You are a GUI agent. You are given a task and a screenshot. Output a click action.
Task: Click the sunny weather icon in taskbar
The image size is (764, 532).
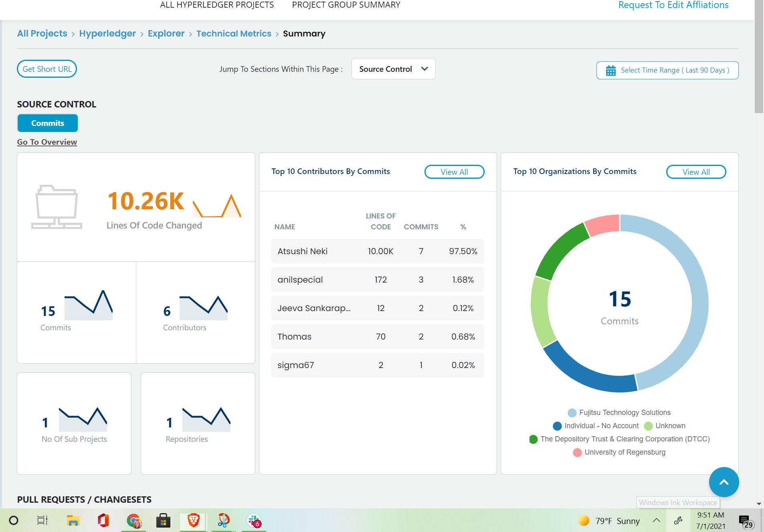[x=584, y=520]
